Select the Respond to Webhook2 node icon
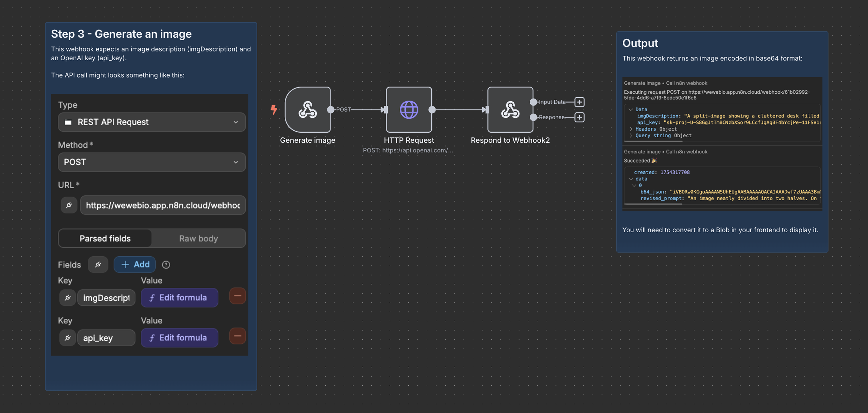868x413 pixels. (x=510, y=110)
